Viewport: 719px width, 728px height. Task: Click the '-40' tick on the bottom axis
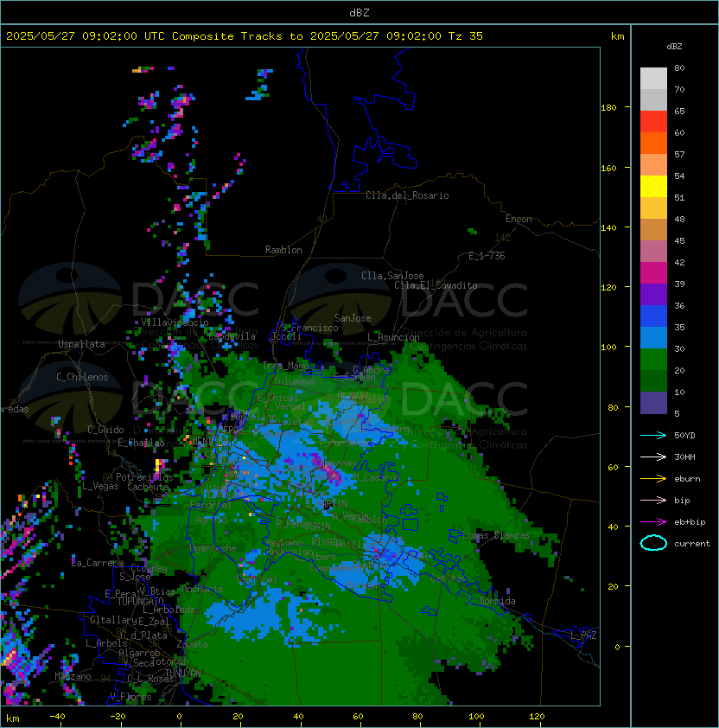tap(57, 717)
